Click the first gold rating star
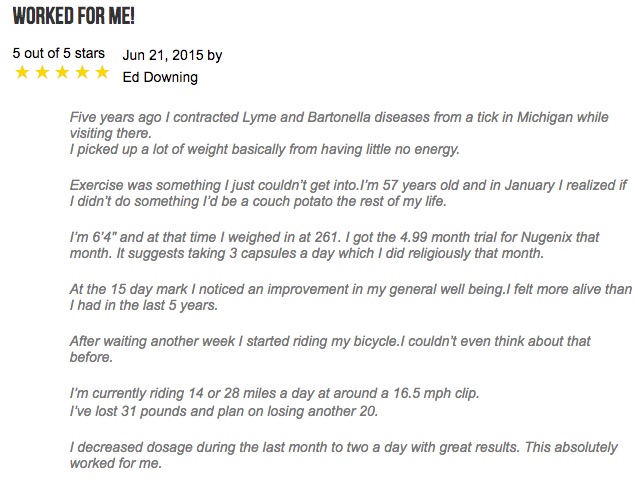Screen dimensions: 638x482 (x=22, y=72)
